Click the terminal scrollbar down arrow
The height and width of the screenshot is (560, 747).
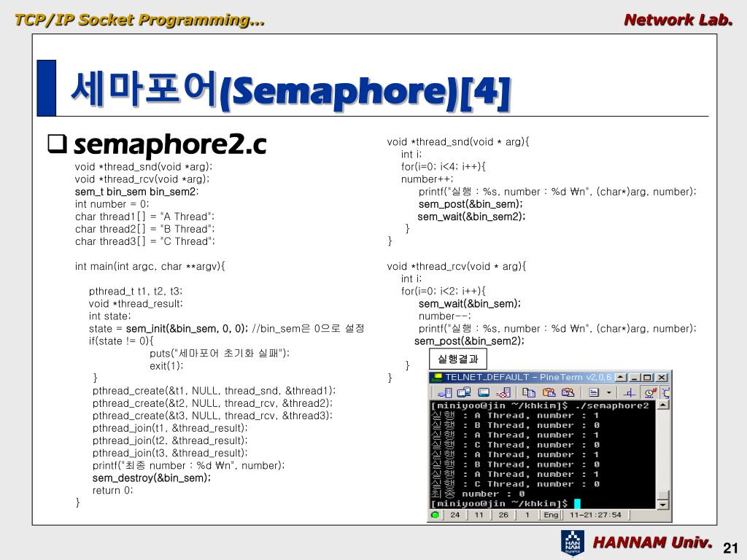(x=662, y=505)
